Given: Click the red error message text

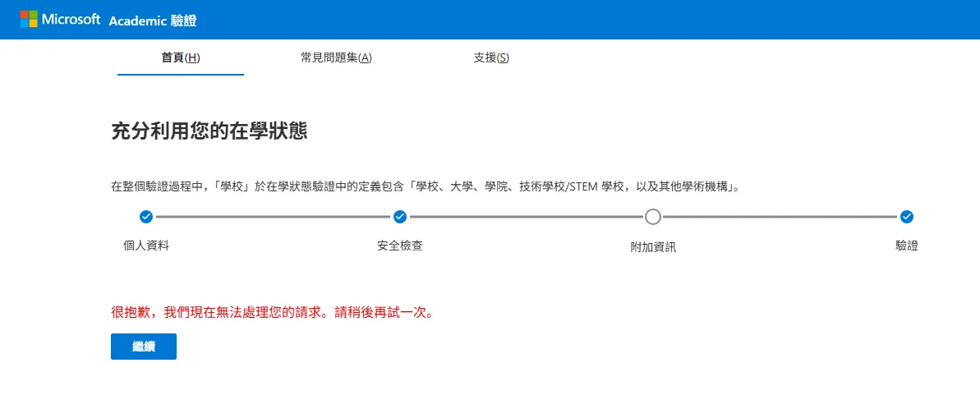Looking at the screenshot, I should tap(272, 313).
